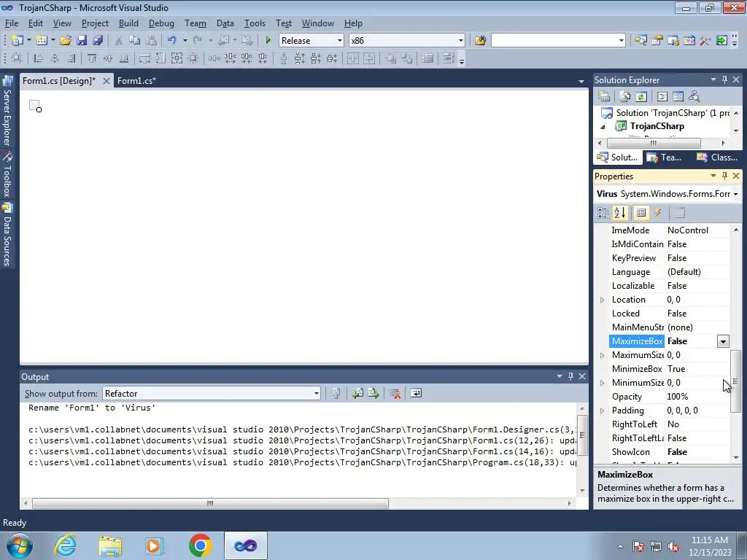Collapse the TrojanCSharp project node
This screenshot has width=747, height=560.
(603, 127)
